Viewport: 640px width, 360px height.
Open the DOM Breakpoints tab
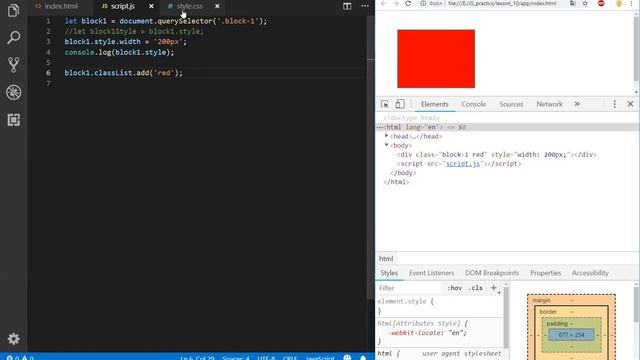[492, 273]
